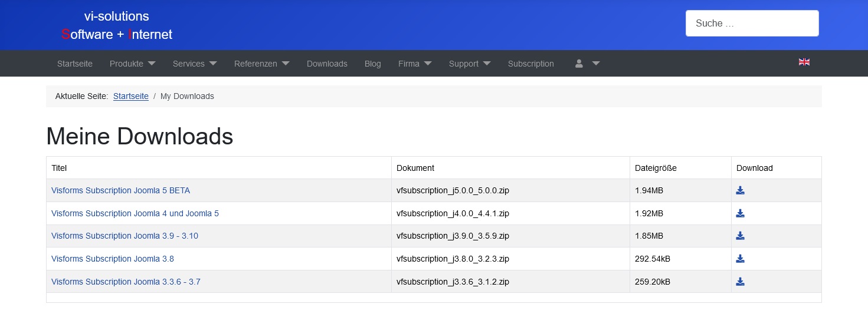This screenshot has height=317, width=868.
Task: Open the Services menu item
Action: (x=189, y=64)
